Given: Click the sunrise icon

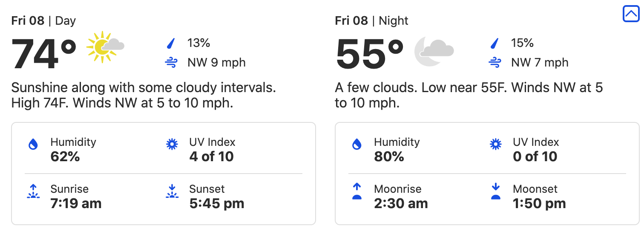Looking at the screenshot, I should [33, 192].
